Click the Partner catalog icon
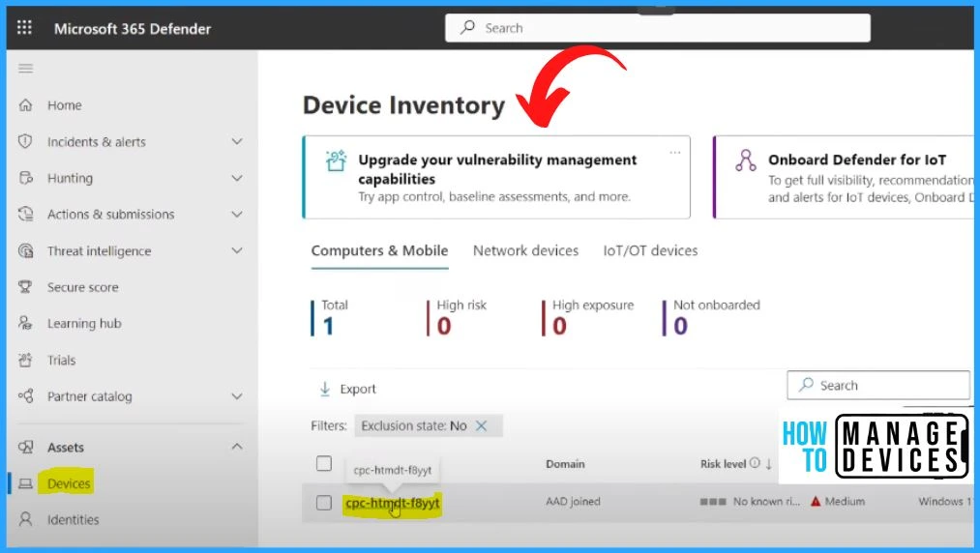 pyautogui.click(x=25, y=396)
